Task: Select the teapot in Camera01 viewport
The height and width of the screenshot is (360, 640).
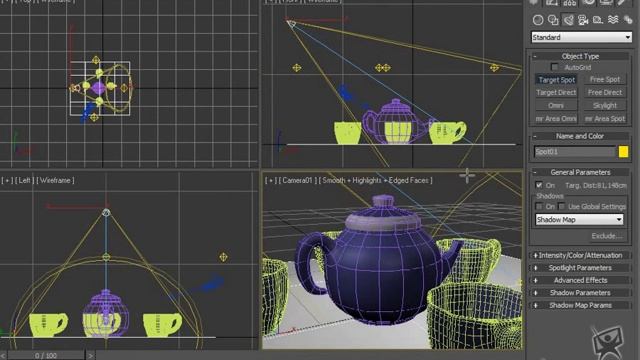Action: (x=378, y=261)
